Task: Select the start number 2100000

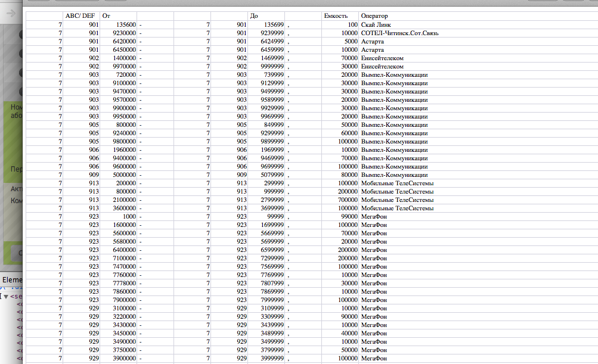Action: [124, 200]
